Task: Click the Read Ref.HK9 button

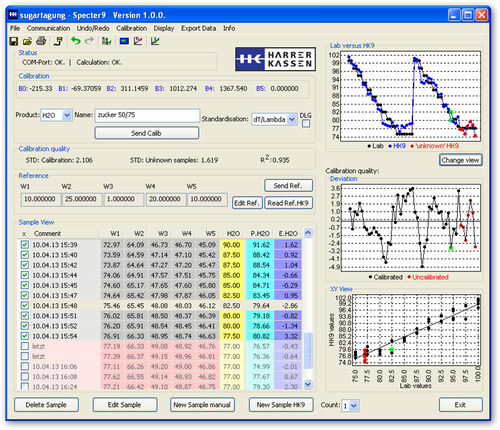Action: [x=288, y=203]
